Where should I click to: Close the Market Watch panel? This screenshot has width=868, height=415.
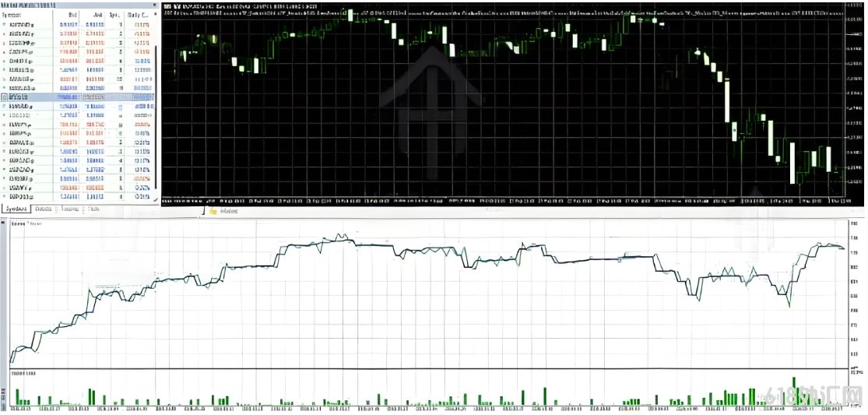click(156, 5)
